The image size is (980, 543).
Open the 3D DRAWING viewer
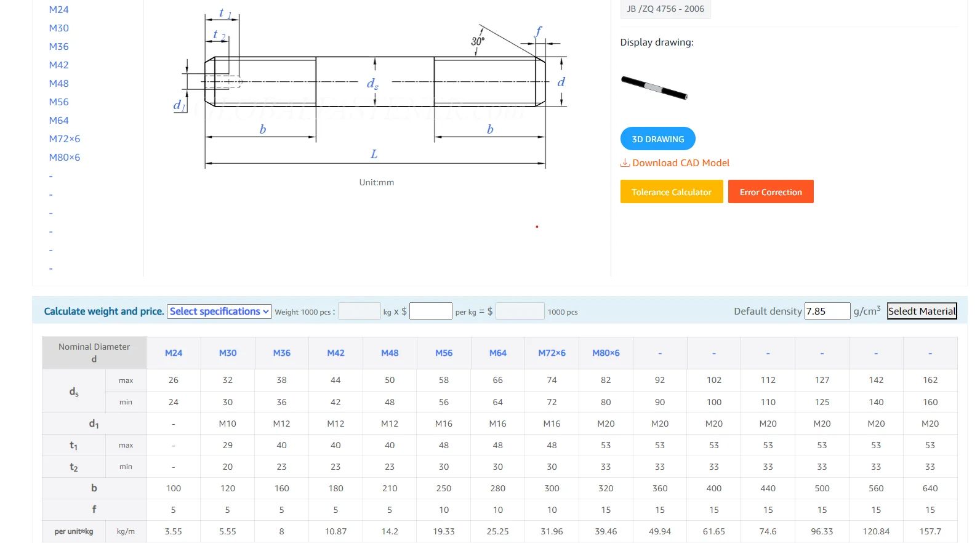657,139
